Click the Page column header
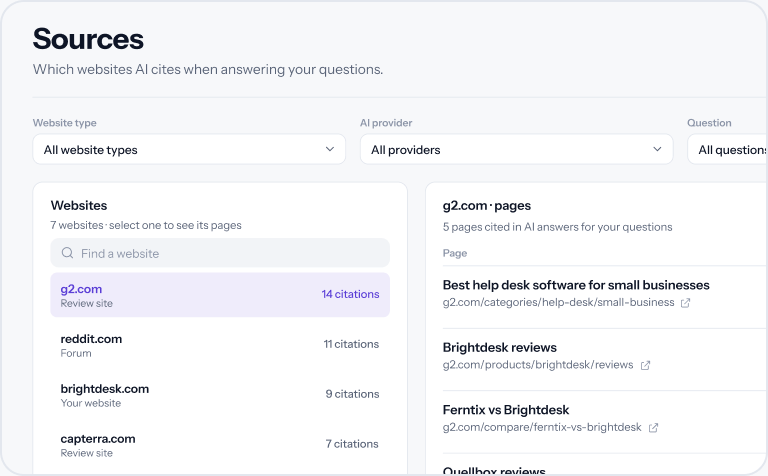The width and height of the screenshot is (768, 476). point(455,253)
